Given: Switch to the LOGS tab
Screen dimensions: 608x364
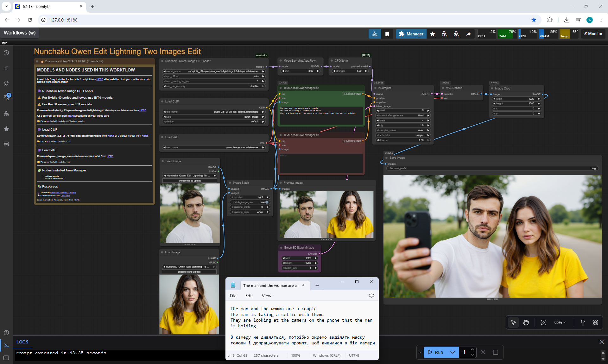Looking at the screenshot, I should [x=22, y=342].
